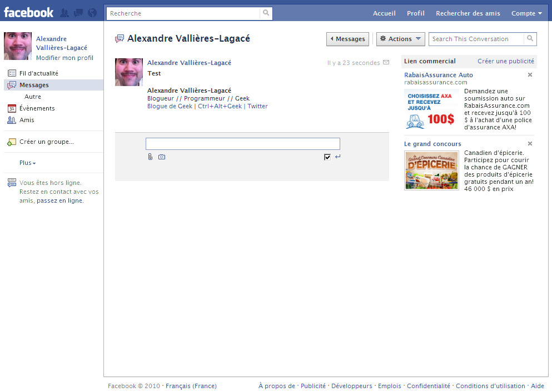Click the AXA 100$ ad image

(x=431, y=109)
